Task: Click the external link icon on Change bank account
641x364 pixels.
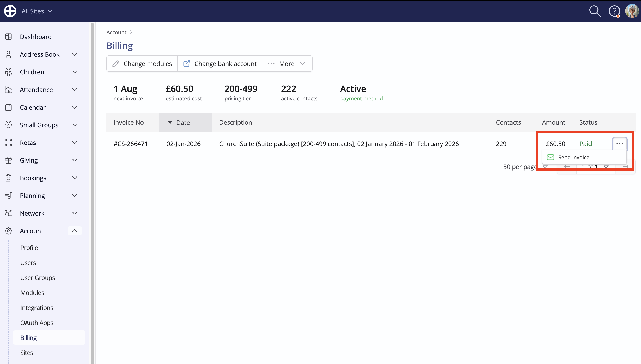Action: (187, 64)
